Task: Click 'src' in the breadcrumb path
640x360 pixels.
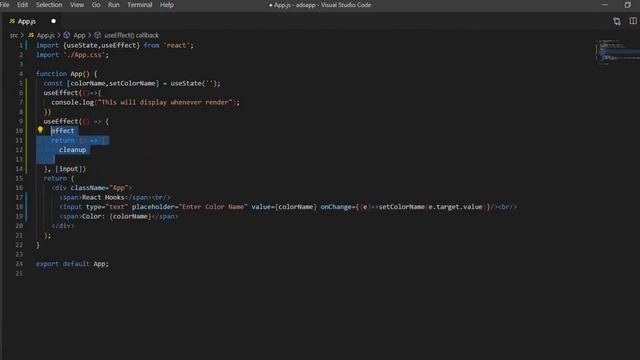Action: click(x=14, y=36)
